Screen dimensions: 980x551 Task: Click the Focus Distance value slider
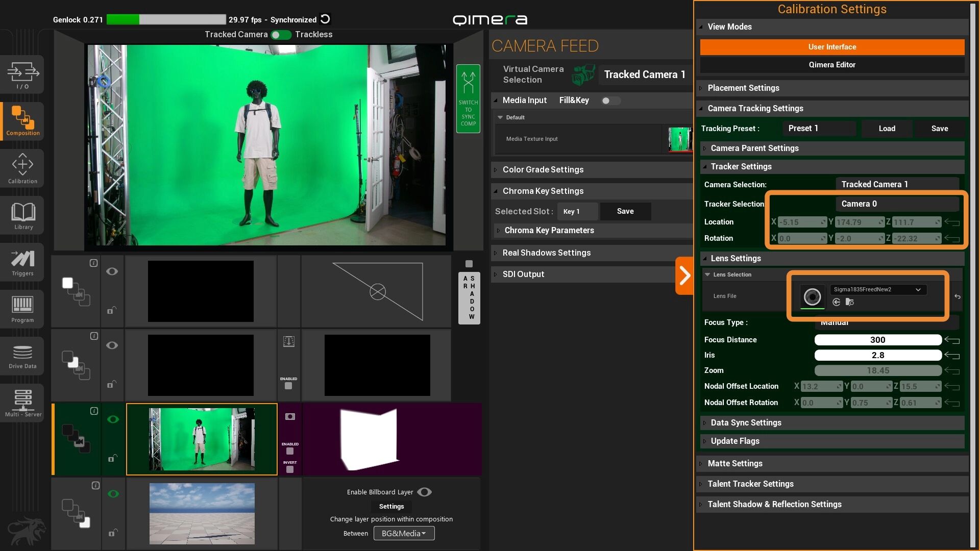click(x=877, y=340)
